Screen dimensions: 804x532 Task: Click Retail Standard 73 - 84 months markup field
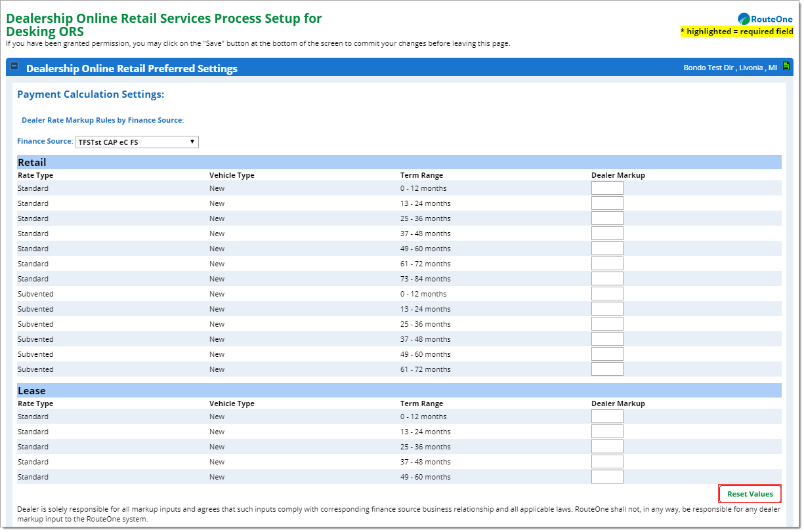[607, 279]
